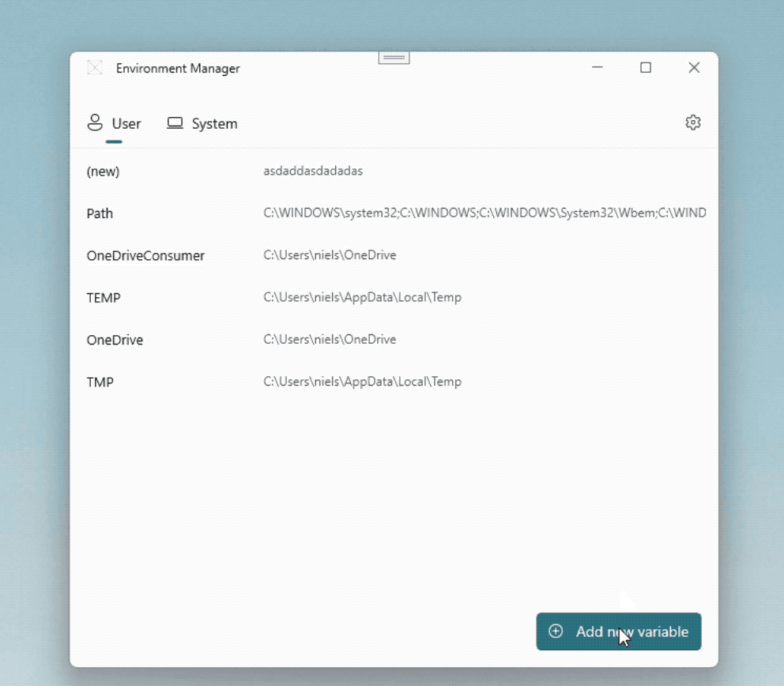Minimize the Environment Manager window
Viewport: 784px width, 686px height.
(x=597, y=67)
